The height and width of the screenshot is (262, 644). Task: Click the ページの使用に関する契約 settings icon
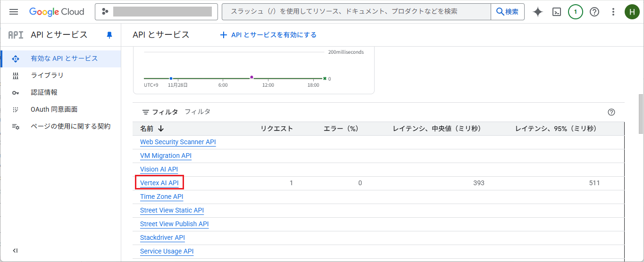[16, 127]
